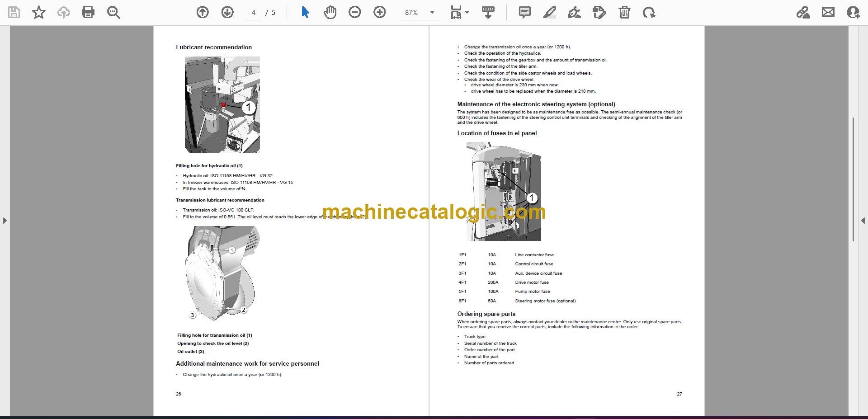Print the document
The image size is (868, 419).
tap(88, 12)
